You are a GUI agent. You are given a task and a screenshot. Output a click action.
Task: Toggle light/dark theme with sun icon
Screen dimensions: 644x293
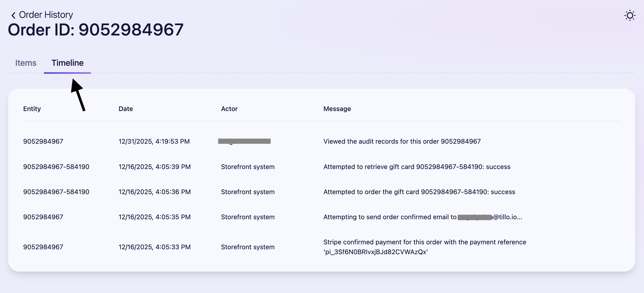pyautogui.click(x=630, y=16)
